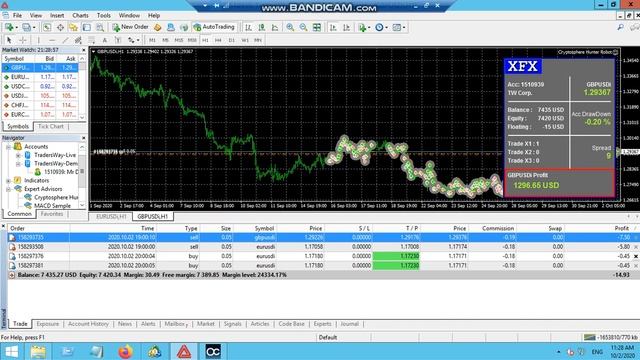Toggle the Navigator star-folder icon

click(x=73, y=27)
